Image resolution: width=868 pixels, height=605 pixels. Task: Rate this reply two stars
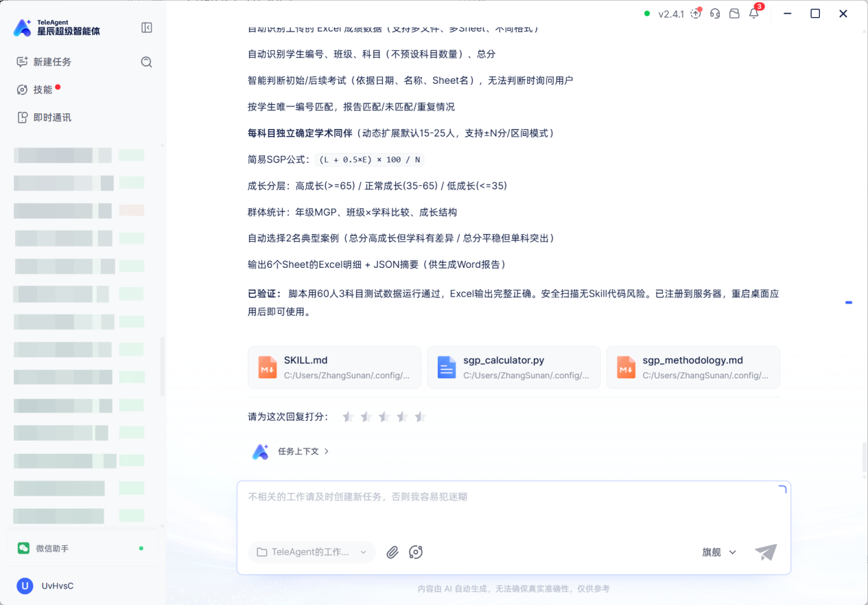tap(366, 417)
